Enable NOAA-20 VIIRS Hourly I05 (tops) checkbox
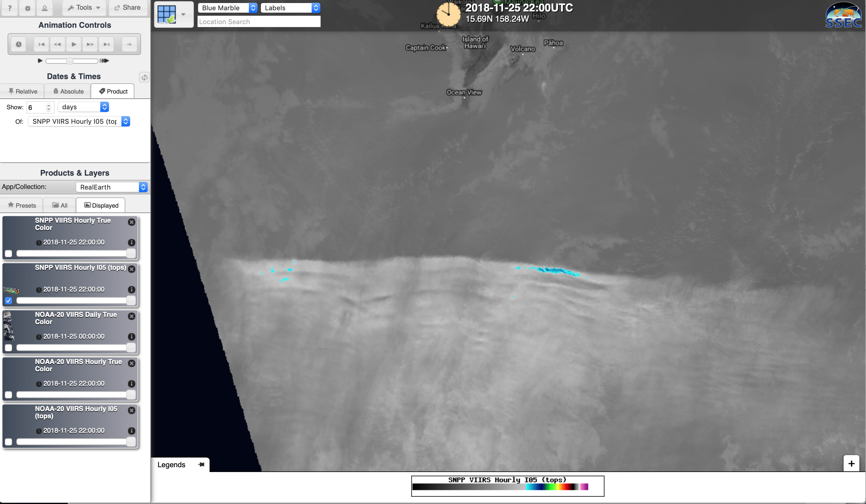 coord(8,442)
